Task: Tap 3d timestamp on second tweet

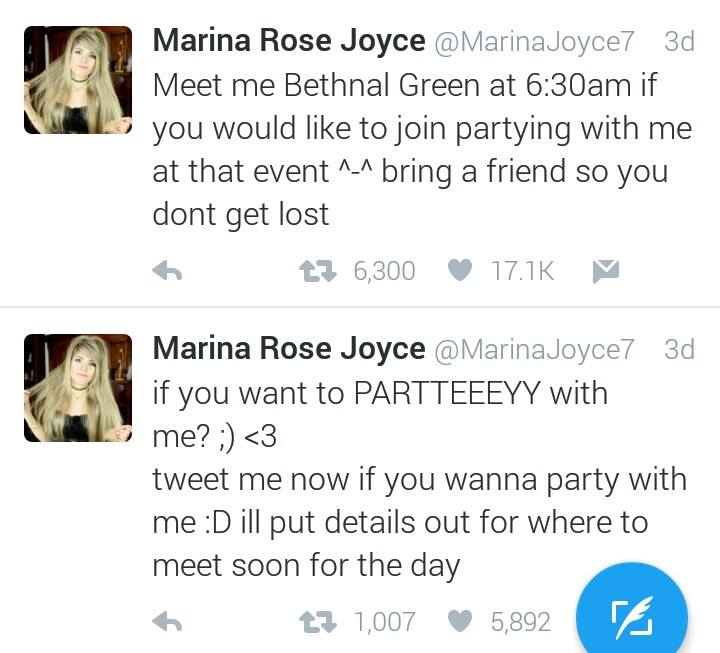Action: pyautogui.click(x=679, y=349)
